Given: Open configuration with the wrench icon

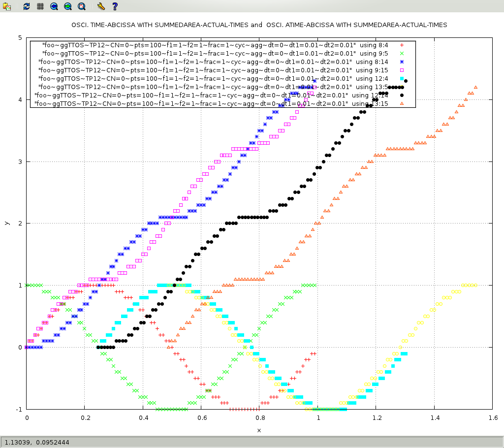Looking at the screenshot, I should point(101,6).
